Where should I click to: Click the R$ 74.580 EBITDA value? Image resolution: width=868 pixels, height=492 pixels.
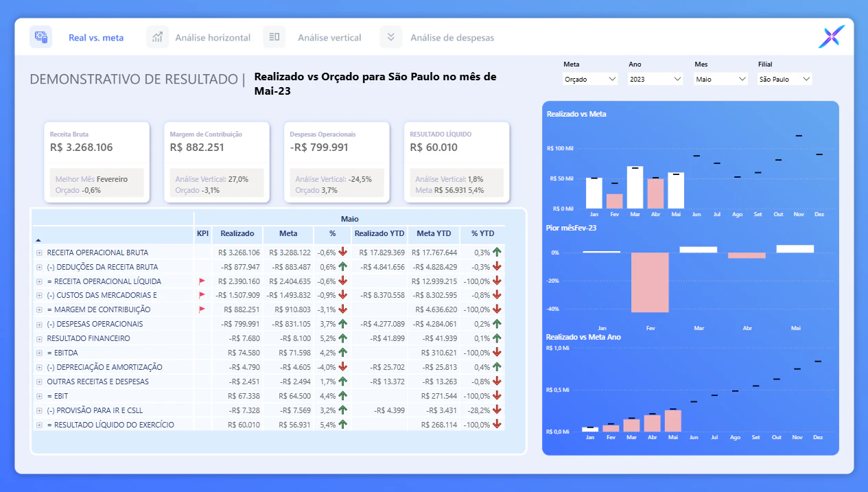click(245, 353)
